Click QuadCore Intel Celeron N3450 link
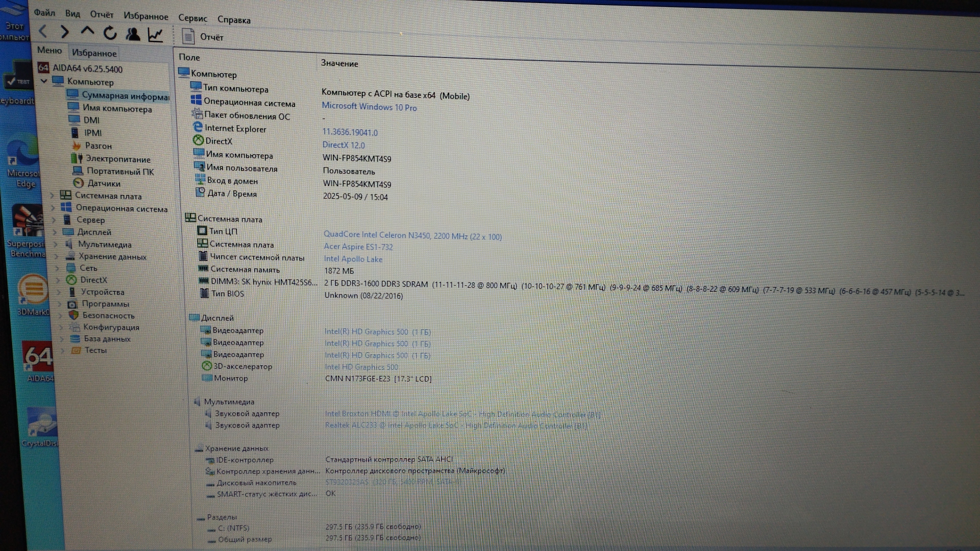Screen dimensions: 980x551 click(x=412, y=236)
